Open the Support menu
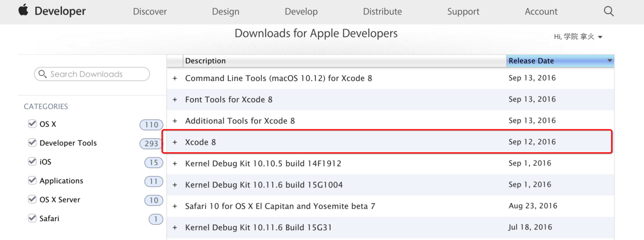Screen dimensions: 644x240 [464, 11]
